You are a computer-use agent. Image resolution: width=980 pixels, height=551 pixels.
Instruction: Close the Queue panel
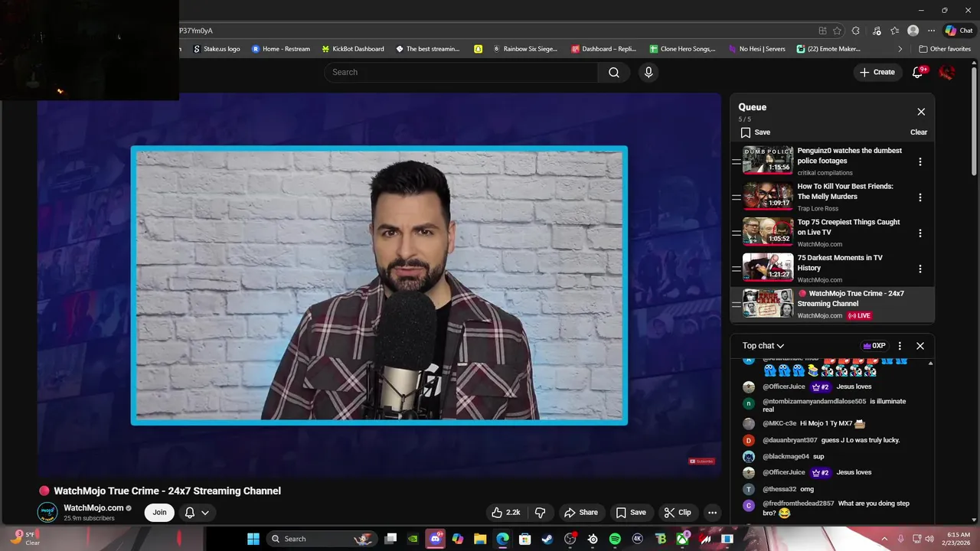click(921, 112)
